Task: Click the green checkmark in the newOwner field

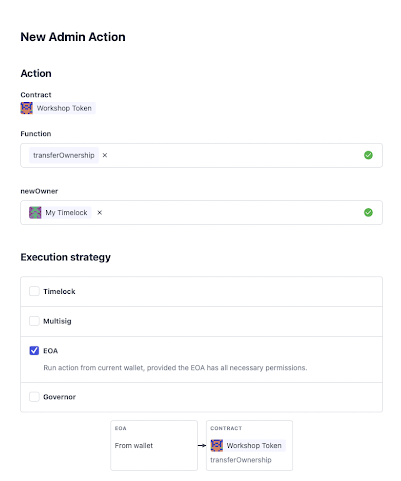Action: (368, 212)
